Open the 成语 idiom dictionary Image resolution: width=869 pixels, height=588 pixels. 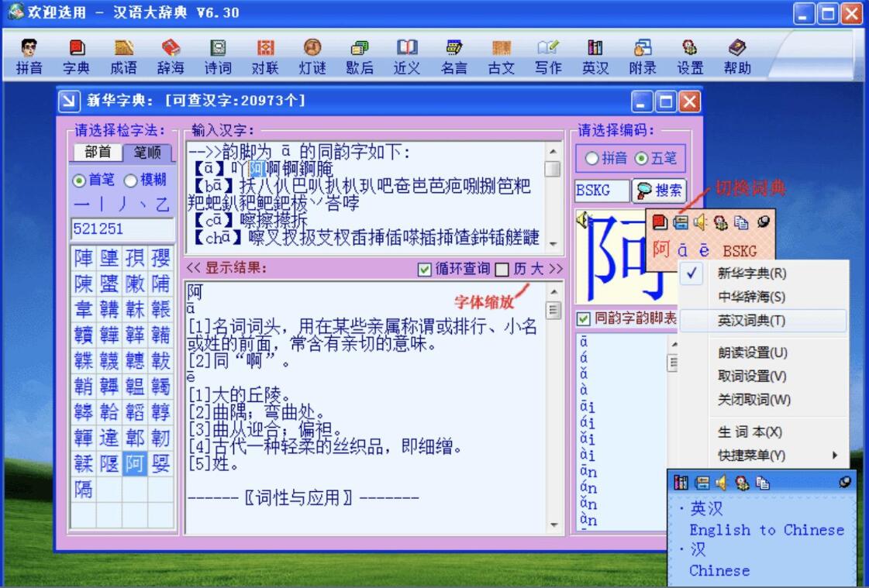123,58
